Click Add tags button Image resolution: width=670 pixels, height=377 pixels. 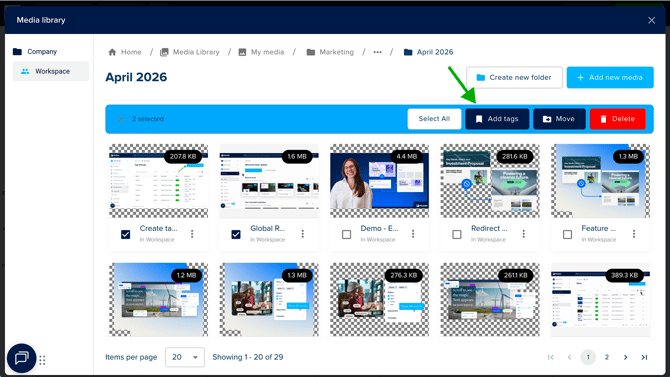click(497, 119)
